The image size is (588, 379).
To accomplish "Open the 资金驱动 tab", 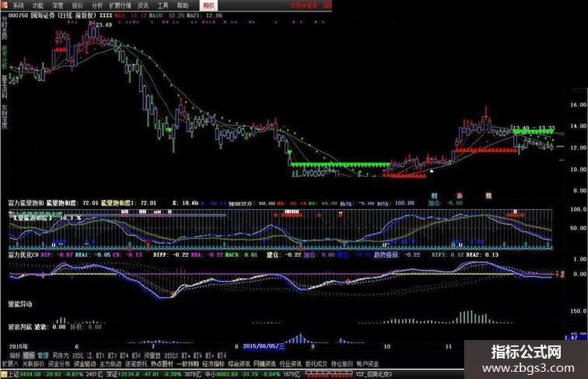I will click(x=85, y=363).
